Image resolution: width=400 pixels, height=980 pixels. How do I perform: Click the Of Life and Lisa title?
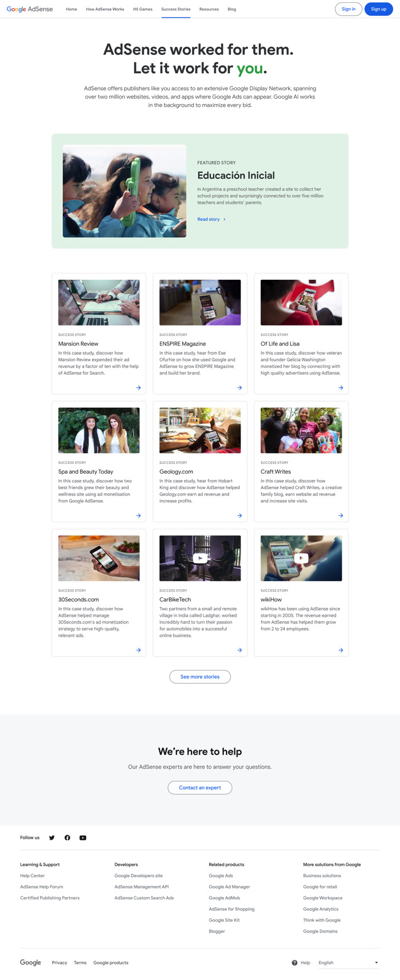[x=280, y=344]
